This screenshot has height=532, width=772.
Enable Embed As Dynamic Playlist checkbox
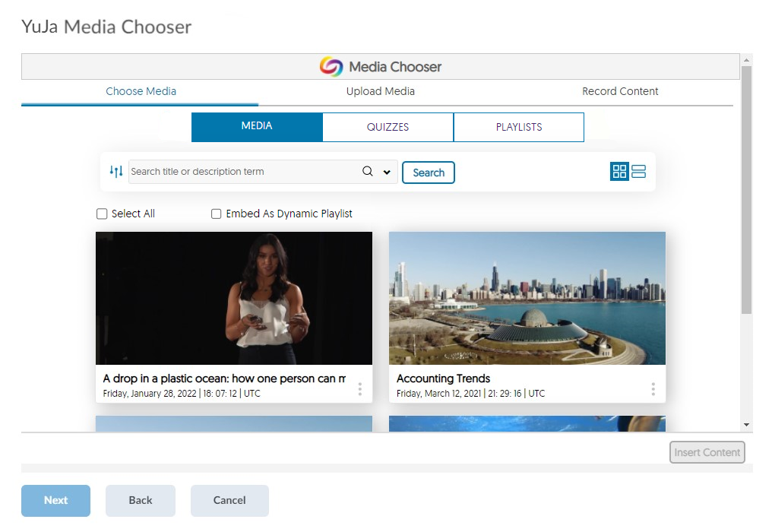217,214
